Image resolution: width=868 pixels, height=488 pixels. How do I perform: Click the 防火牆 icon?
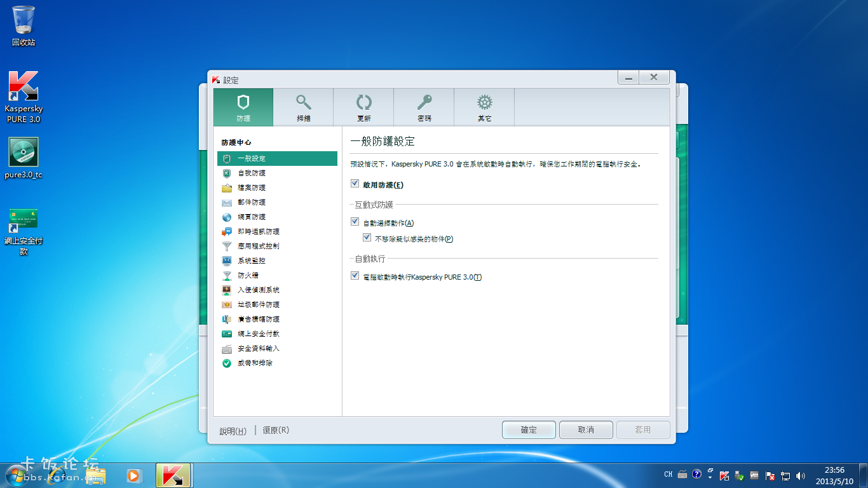[227, 275]
